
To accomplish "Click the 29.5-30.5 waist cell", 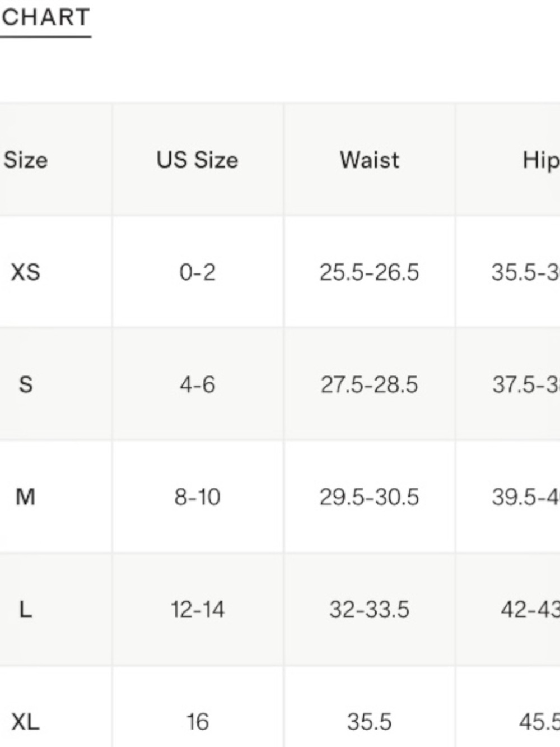I will point(369,497).
